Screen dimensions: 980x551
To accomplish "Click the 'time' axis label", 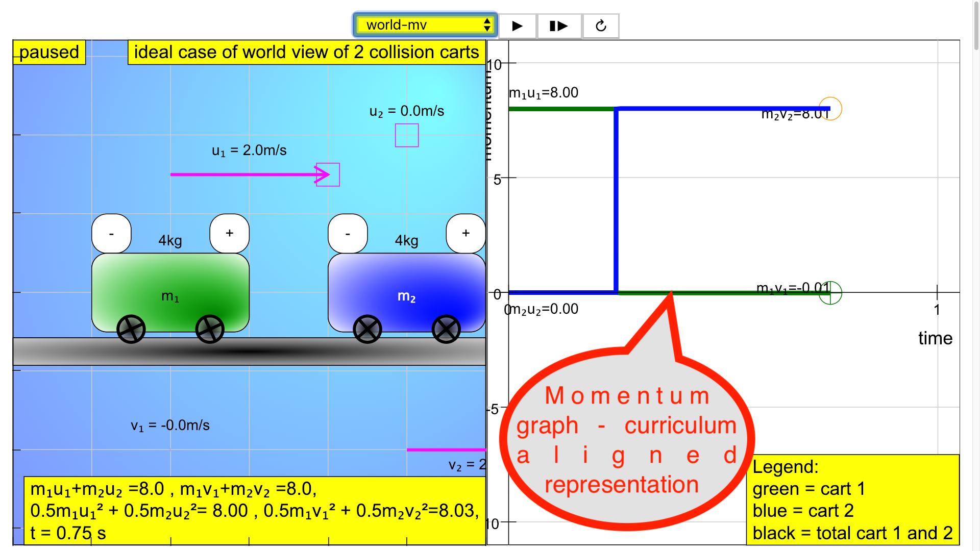I will point(935,338).
